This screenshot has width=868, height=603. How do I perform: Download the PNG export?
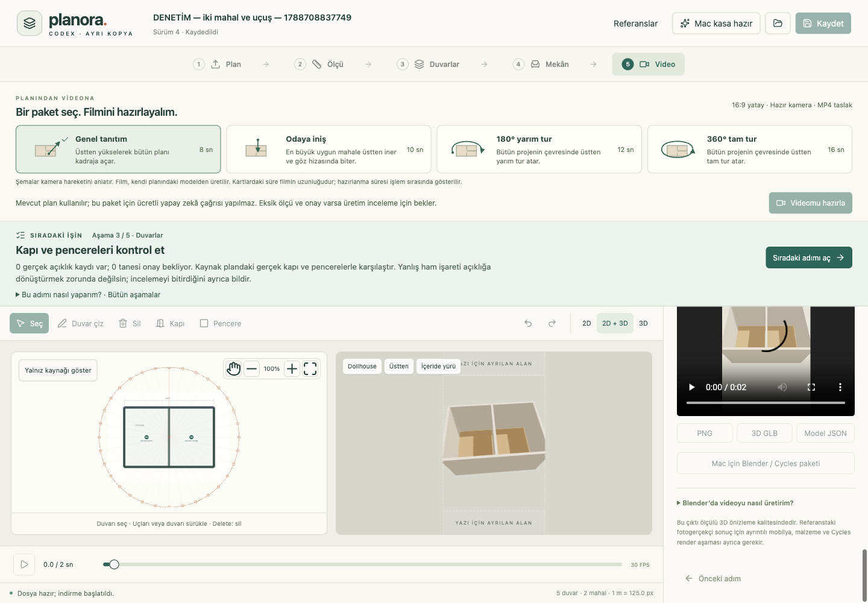(705, 433)
